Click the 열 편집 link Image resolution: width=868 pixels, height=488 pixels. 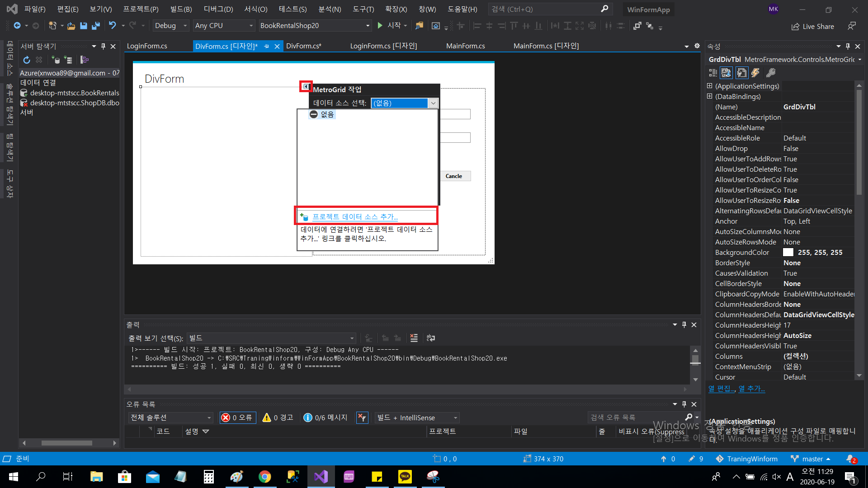722,389
